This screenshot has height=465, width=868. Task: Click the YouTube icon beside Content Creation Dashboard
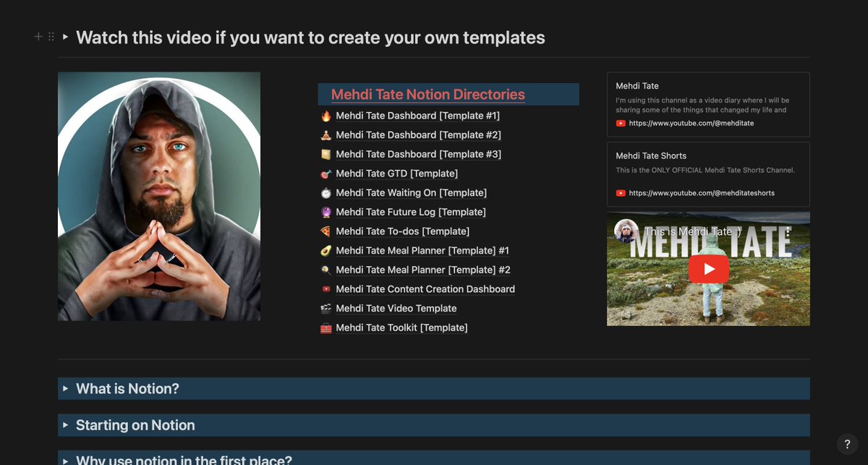[x=325, y=289]
